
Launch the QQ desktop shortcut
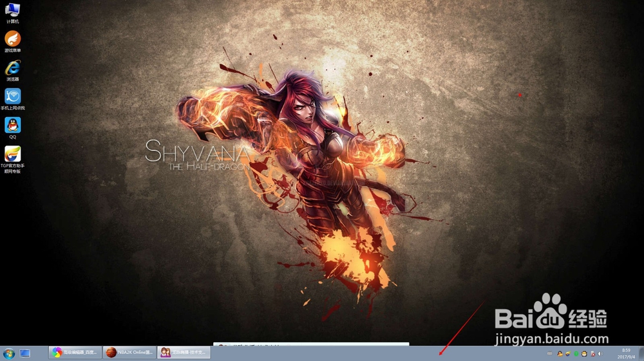[x=13, y=128]
